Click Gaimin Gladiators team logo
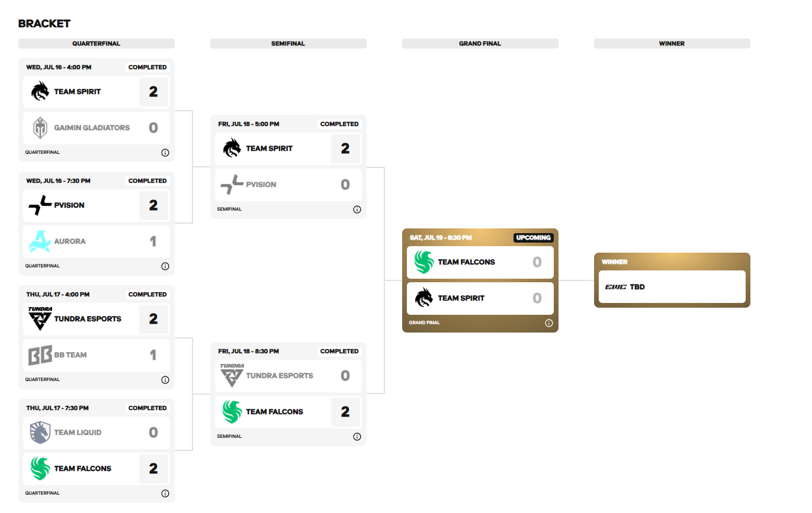 40,128
